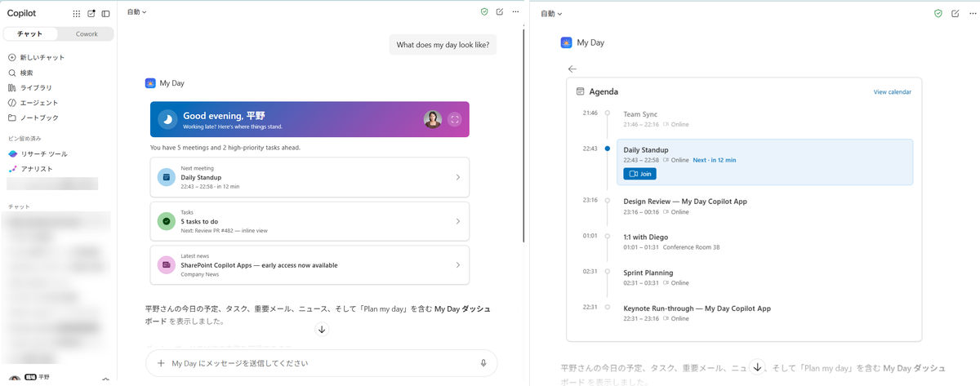
Task: Open the Next meeting Daily Standup card
Action: tap(310, 177)
